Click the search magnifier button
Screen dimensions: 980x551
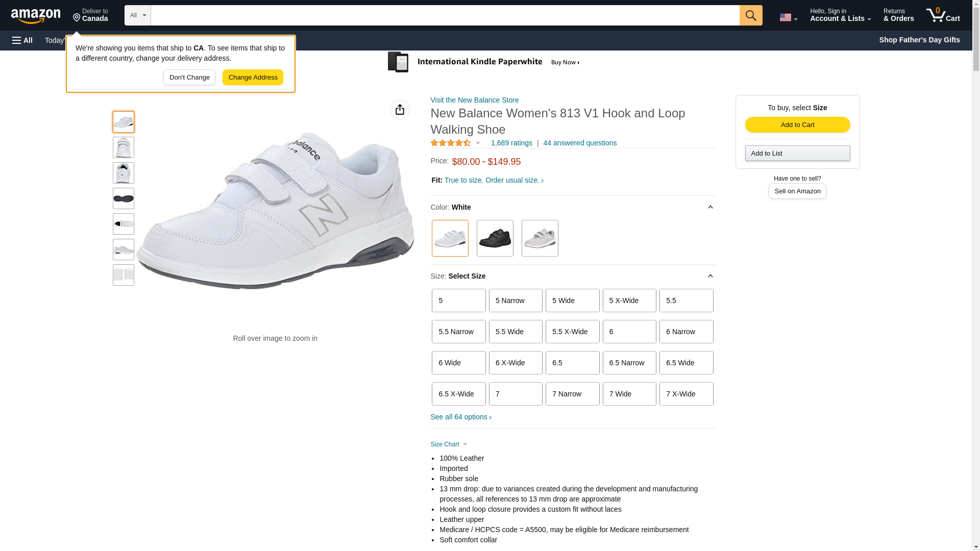point(750,15)
